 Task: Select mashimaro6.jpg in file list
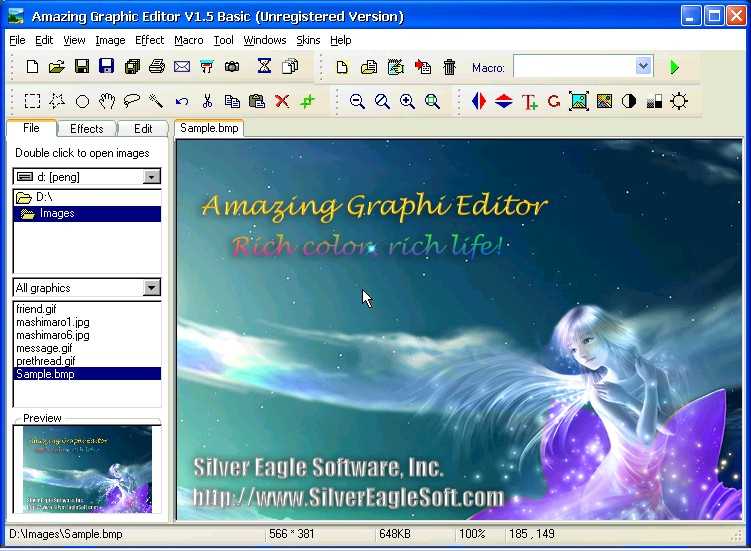(87, 335)
